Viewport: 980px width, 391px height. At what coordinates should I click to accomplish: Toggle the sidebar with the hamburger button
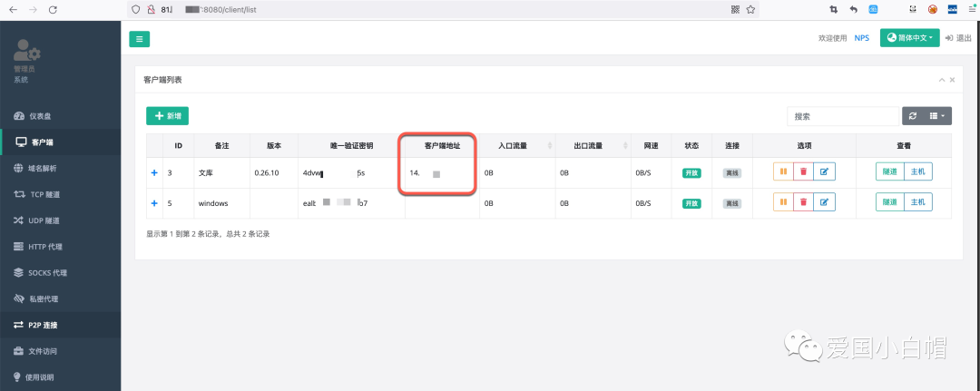click(x=140, y=39)
